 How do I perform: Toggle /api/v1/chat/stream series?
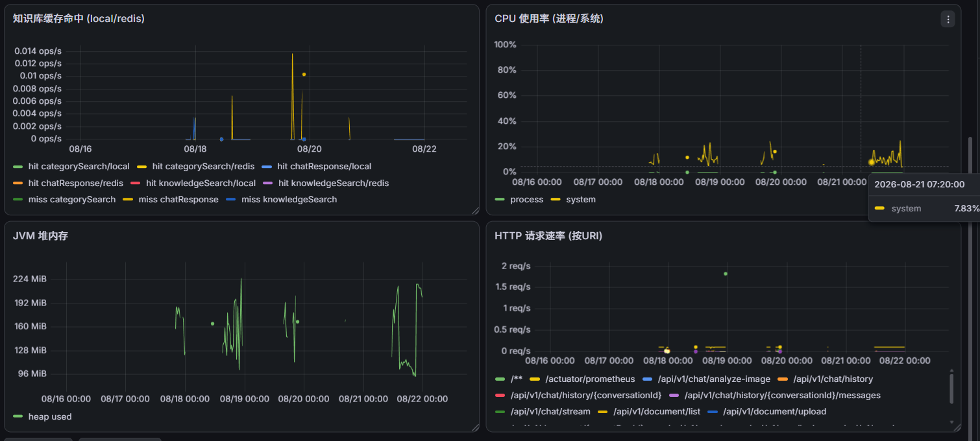click(550, 412)
